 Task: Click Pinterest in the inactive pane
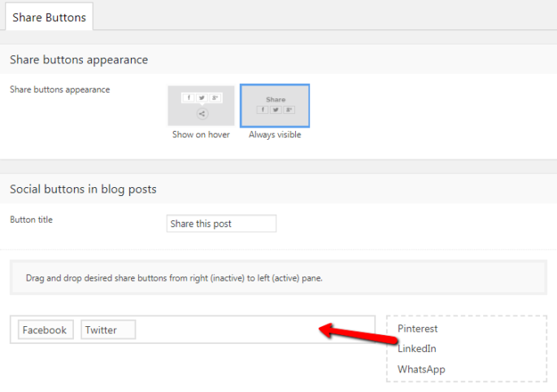tap(418, 329)
